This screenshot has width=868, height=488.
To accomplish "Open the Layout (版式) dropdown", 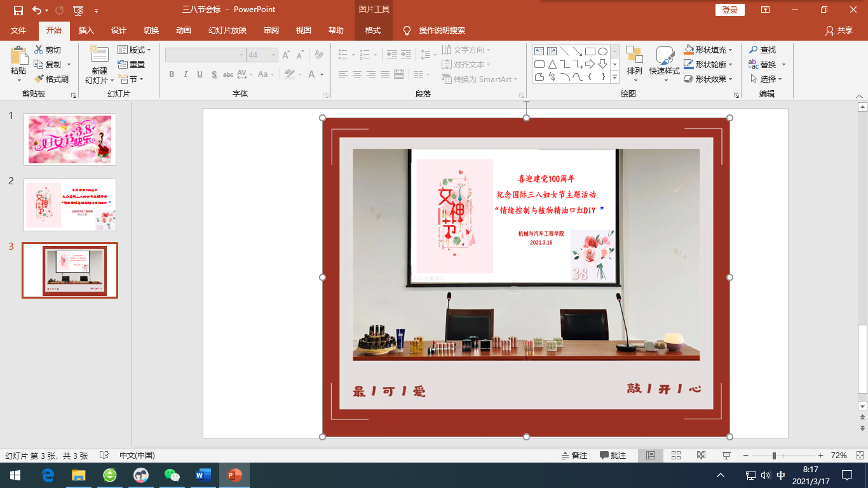I will point(135,50).
